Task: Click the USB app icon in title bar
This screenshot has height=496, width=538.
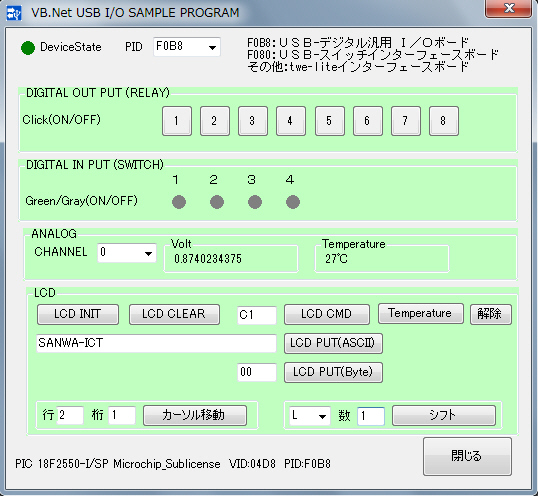Action: coord(14,13)
